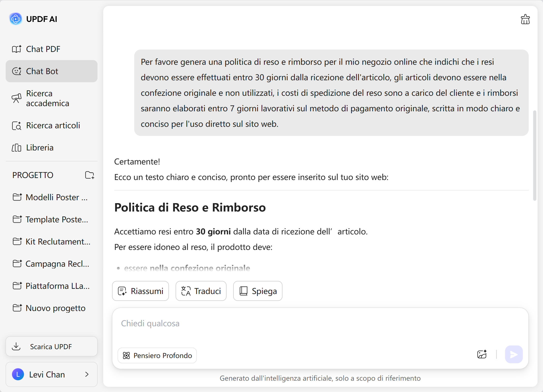
Task: Click the chat scrollbar thumb
Action: [x=534, y=155]
